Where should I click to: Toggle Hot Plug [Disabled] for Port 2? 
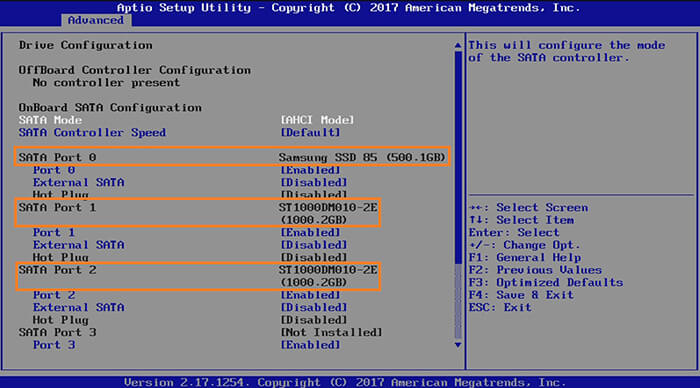coord(314,320)
